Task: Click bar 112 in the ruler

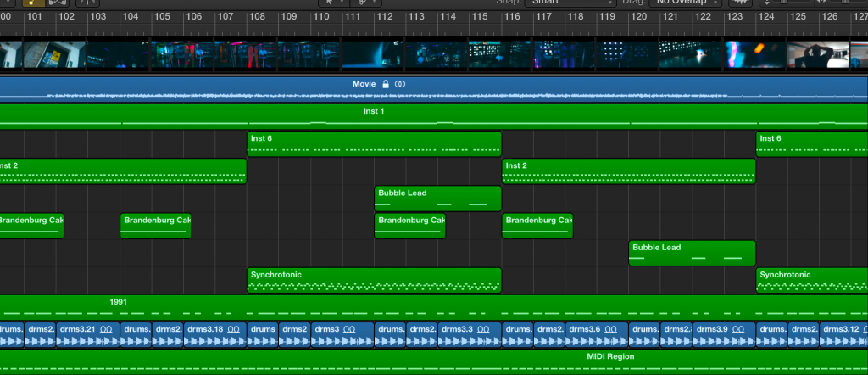Action: point(384,17)
